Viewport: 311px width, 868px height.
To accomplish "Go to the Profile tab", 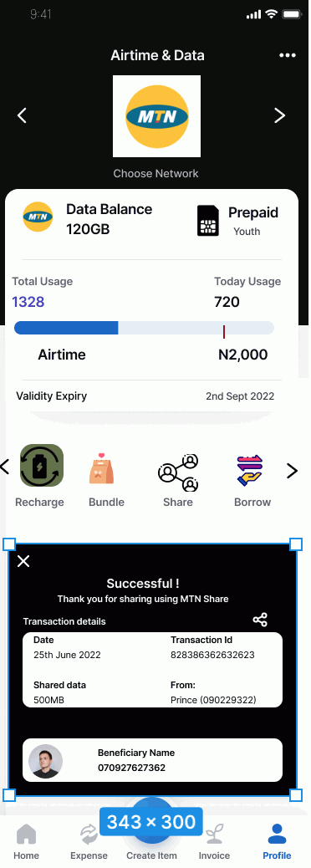I will pos(277,841).
